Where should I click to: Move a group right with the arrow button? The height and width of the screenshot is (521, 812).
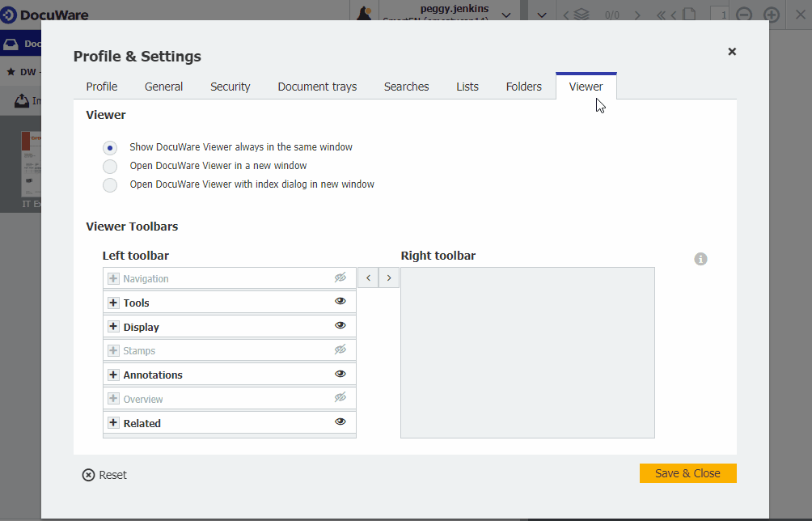[x=389, y=277]
